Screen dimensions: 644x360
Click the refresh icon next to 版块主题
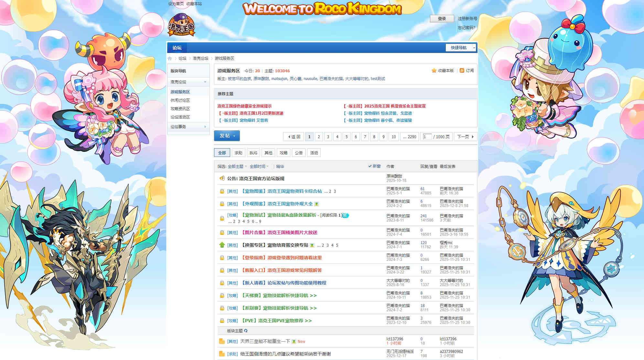[246, 331]
